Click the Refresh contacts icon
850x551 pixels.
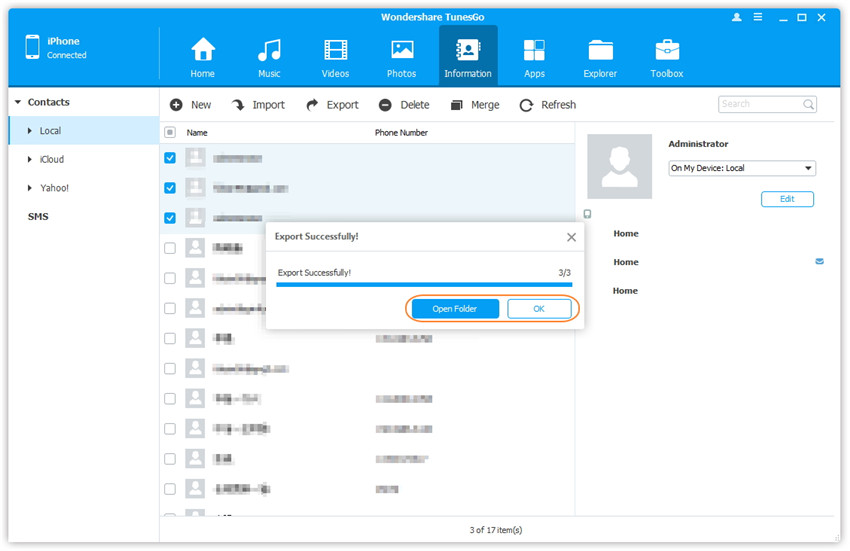click(526, 105)
